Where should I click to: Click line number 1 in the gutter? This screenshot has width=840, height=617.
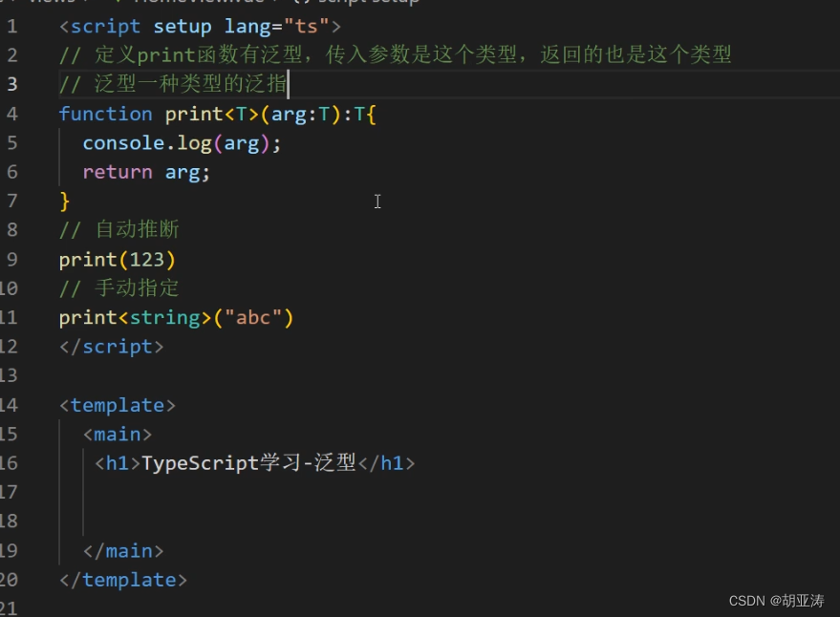12,26
